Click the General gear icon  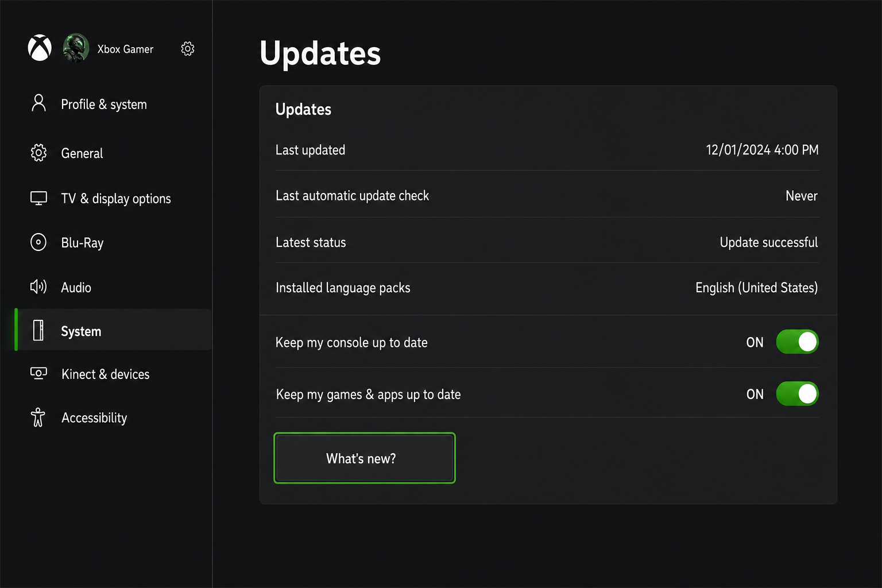(x=38, y=153)
